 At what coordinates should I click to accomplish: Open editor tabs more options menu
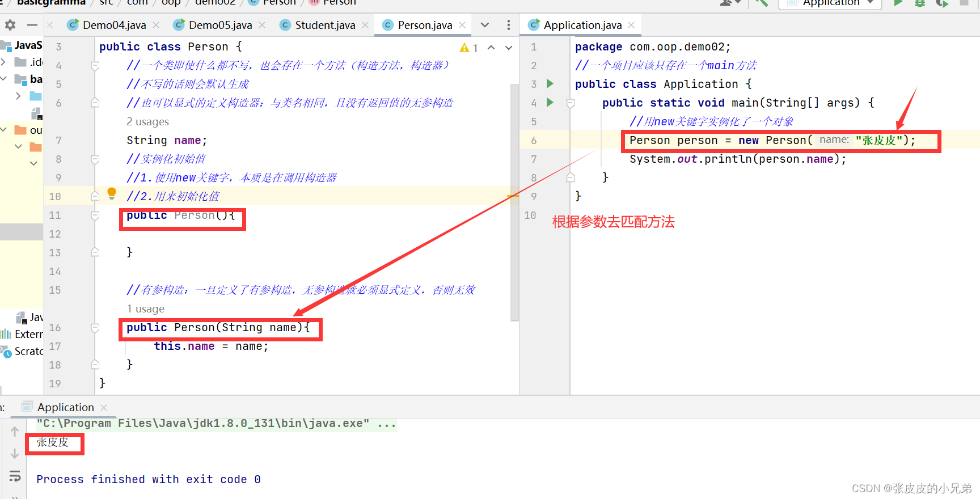(508, 25)
